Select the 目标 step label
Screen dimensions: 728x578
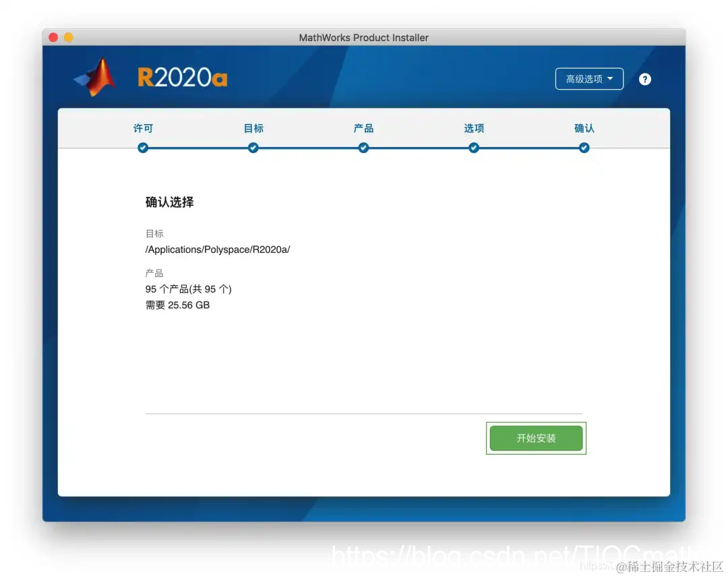click(253, 128)
